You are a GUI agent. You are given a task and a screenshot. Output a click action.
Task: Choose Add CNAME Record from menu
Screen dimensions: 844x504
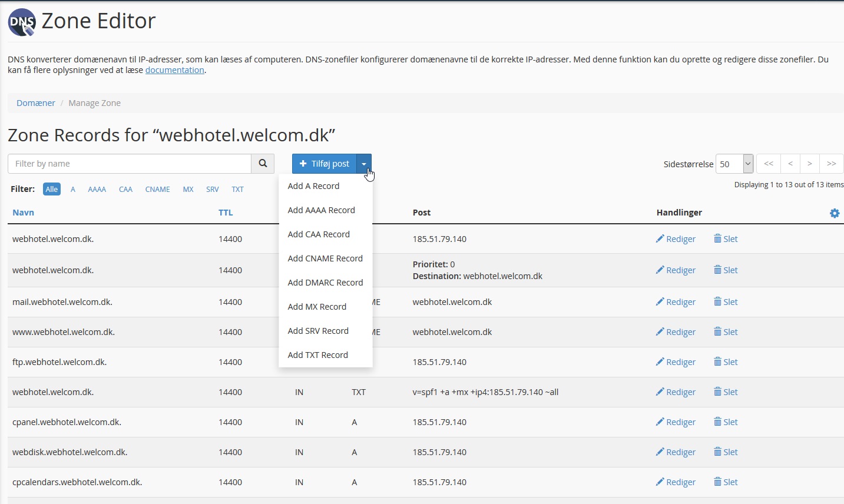[325, 258]
